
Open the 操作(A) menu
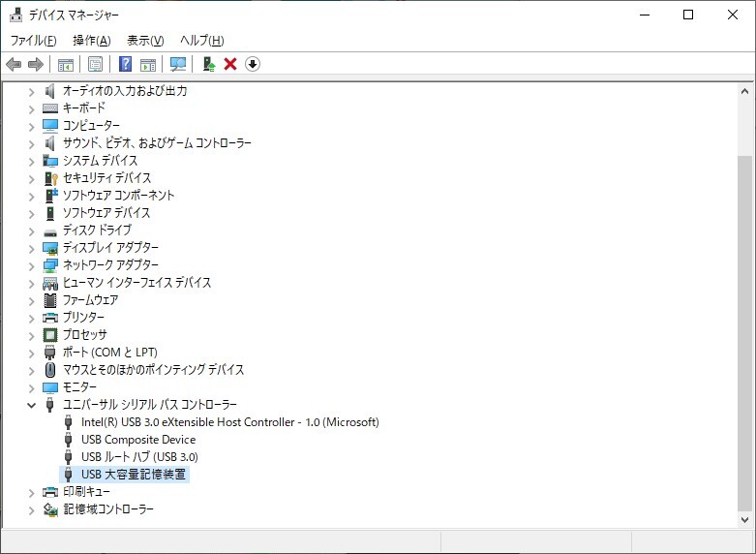click(92, 41)
